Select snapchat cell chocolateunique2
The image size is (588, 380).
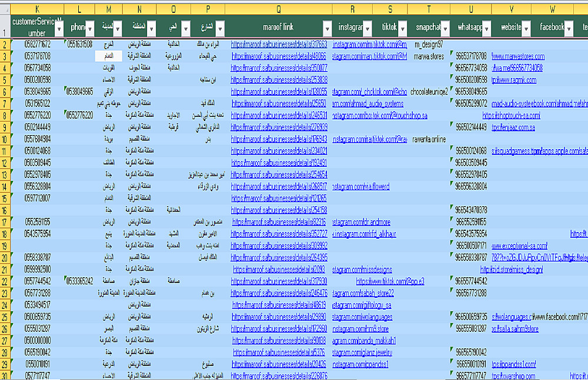[429, 92]
